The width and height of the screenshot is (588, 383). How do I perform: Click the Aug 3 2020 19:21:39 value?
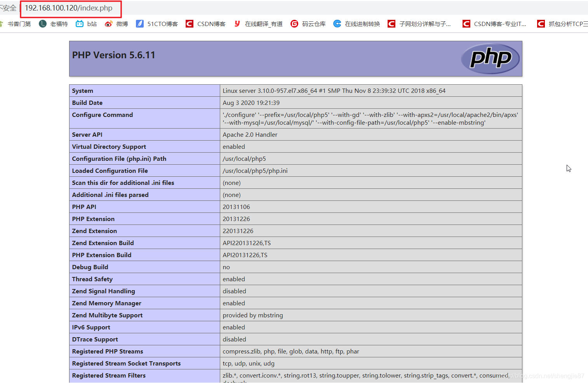pyautogui.click(x=251, y=103)
